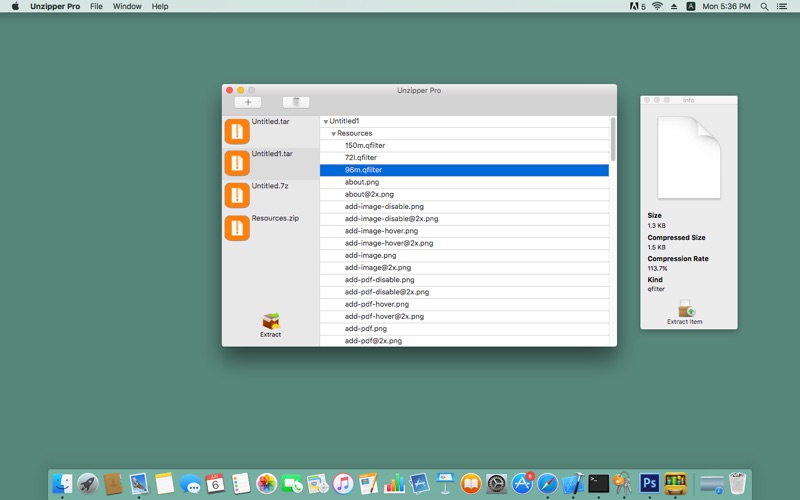Select the about@2x.png file row
Viewport: 800px width, 500px height.
pyautogui.click(x=464, y=194)
